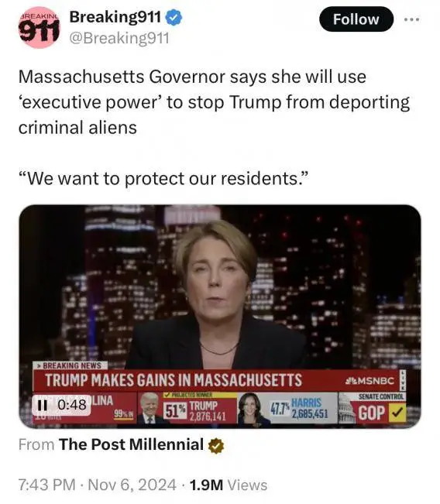
Task: Click The Post Millennial gold verified badge
Action: tap(216, 446)
